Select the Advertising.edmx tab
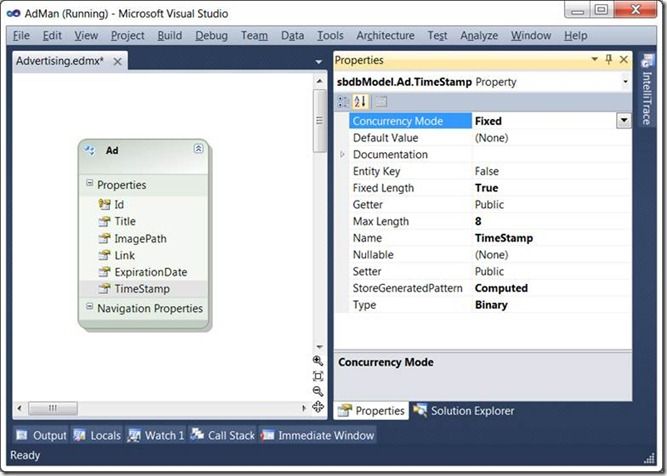 click(60, 61)
